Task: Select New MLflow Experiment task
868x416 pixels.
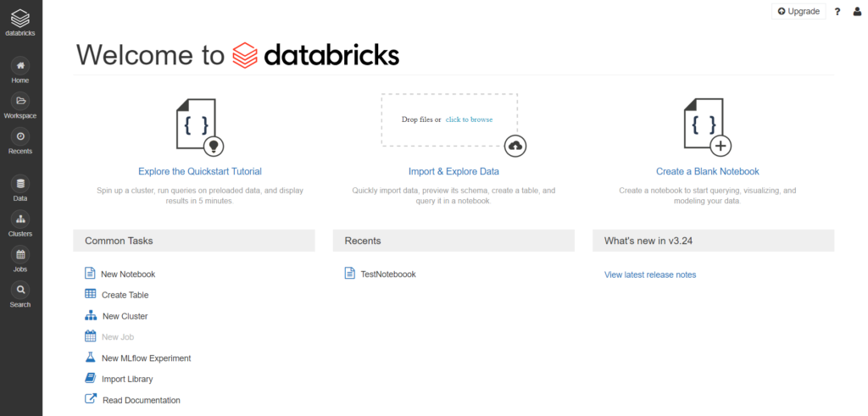Action: point(146,358)
